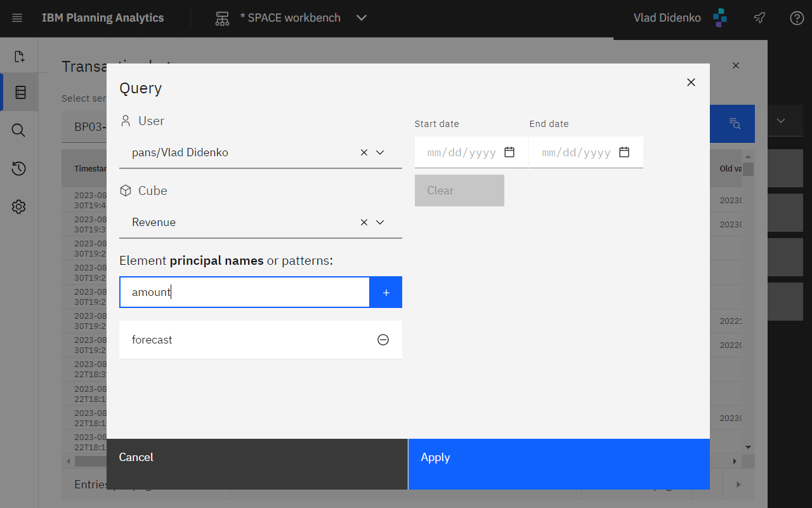
Task: Open the help question mark icon
Action: click(797, 18)
